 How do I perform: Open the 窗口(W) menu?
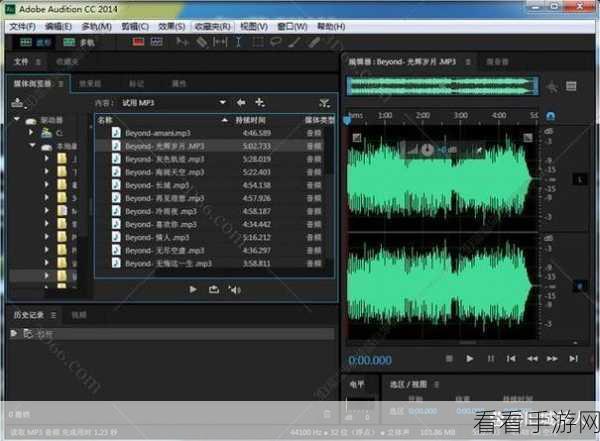point(292,26)
